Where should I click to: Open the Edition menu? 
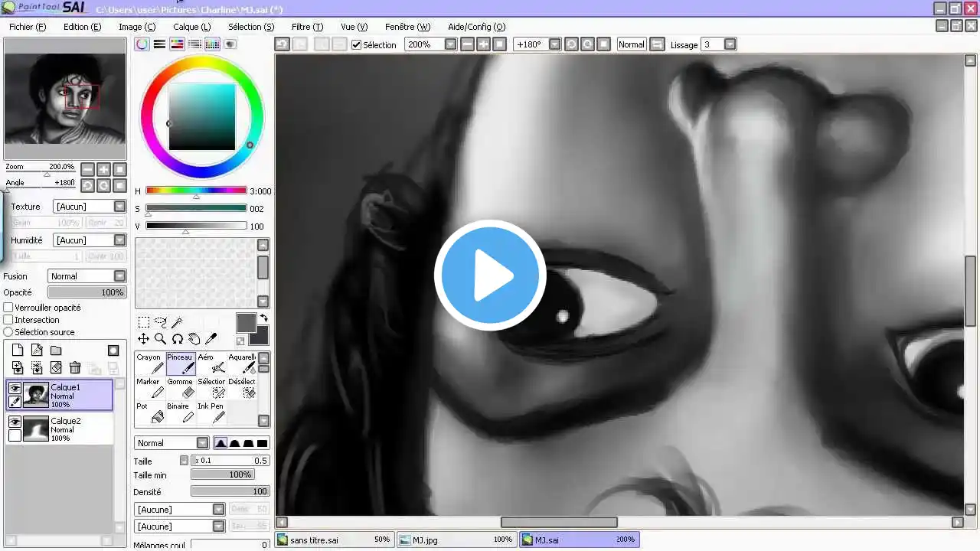[82, 27]
